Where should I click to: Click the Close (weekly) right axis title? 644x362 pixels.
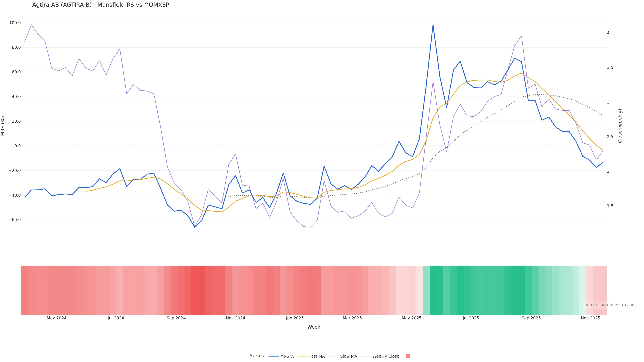coord(620,126)
